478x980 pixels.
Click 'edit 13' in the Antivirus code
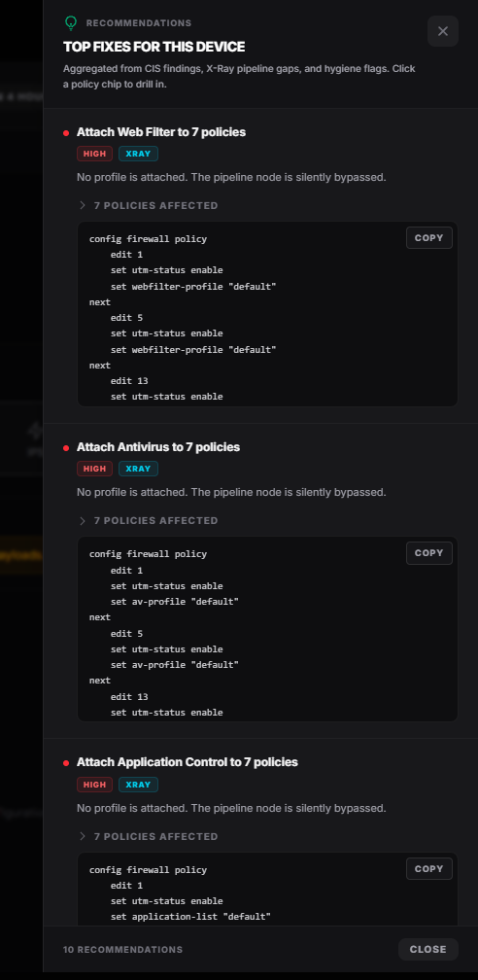tap(129, 696)
